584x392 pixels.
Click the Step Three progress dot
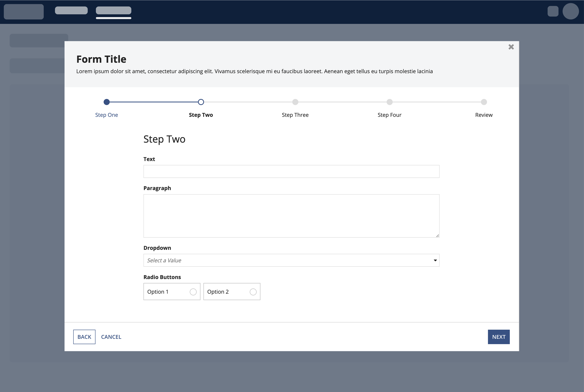295,102
